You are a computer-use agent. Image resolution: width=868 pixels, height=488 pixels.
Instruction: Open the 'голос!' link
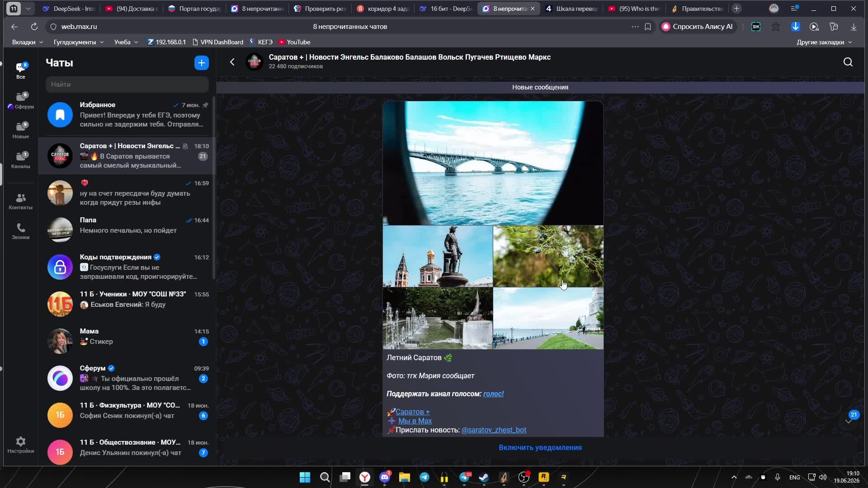tap(493, 394)
